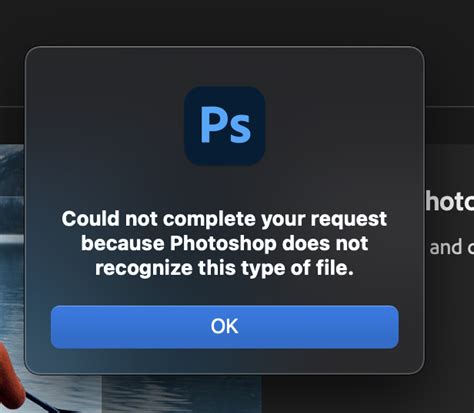Click the dialog area below the OK button

click(x=224, y=361)
